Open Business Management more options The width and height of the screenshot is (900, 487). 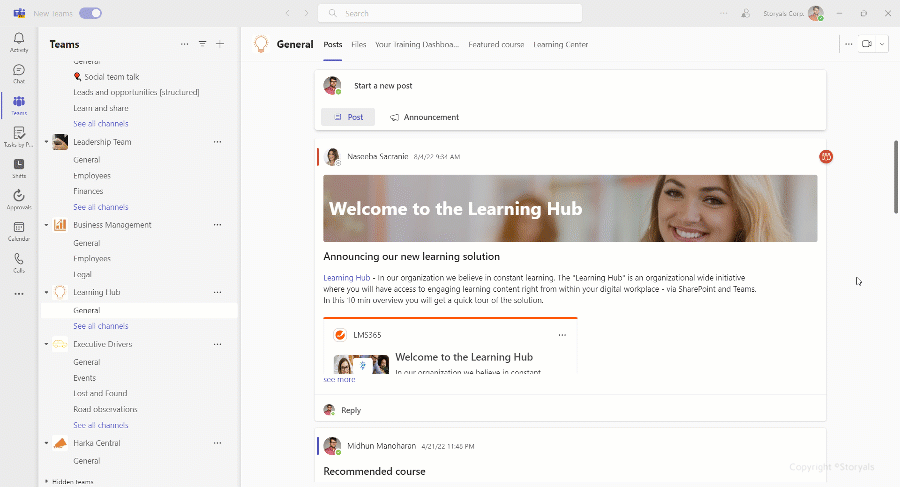tap(218, 225)
